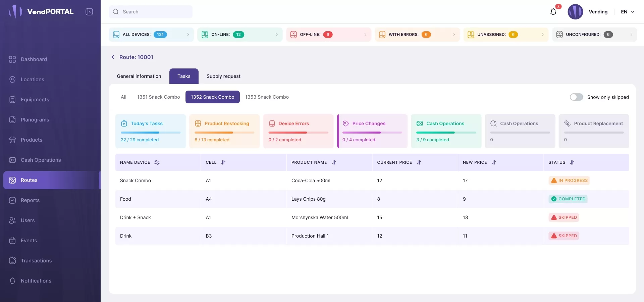Expand the Off-line devices chevron
Viewport: 644px width, 302px height.
click(x=365, y=35)
